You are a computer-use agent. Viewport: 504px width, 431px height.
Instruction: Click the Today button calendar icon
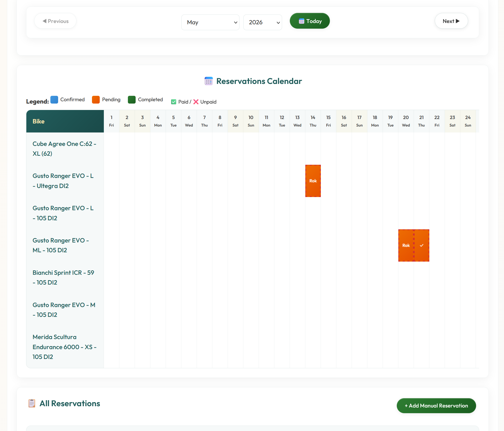pyautogui.click(x=301, y=21)
